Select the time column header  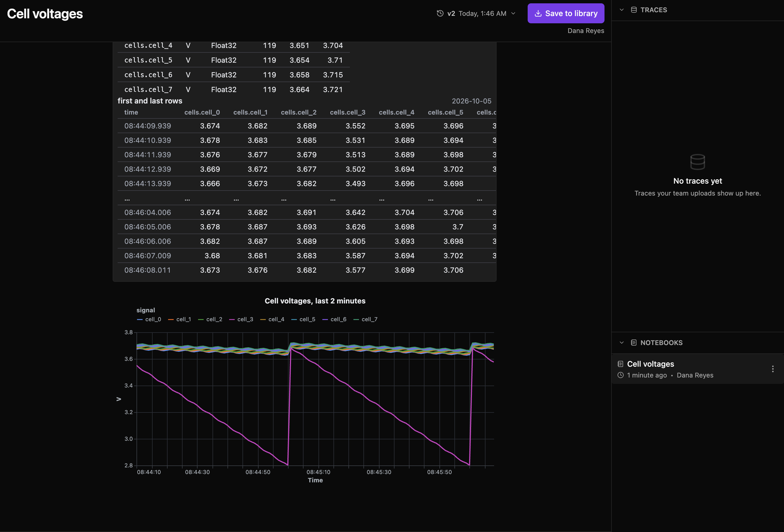(131, 112)
